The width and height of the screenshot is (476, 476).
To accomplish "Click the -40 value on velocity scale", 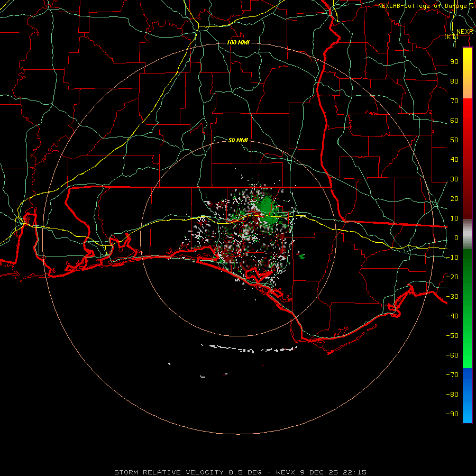I will [452, 316].
